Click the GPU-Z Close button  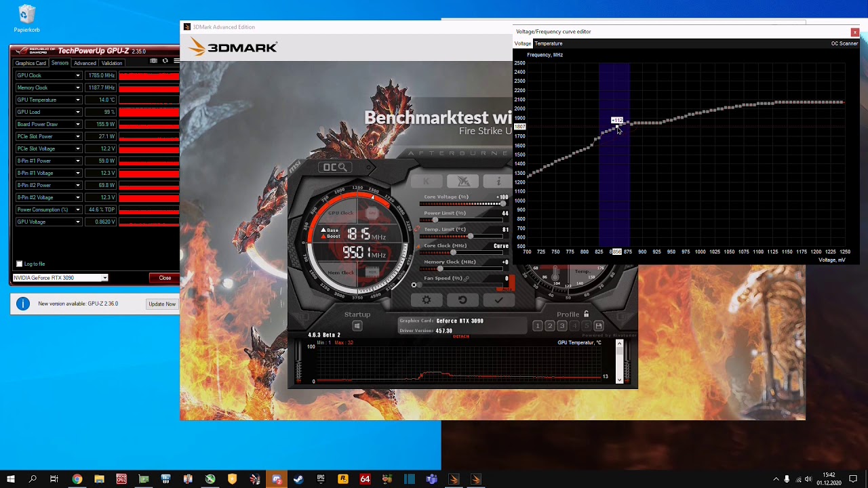(x=165, y=278)
